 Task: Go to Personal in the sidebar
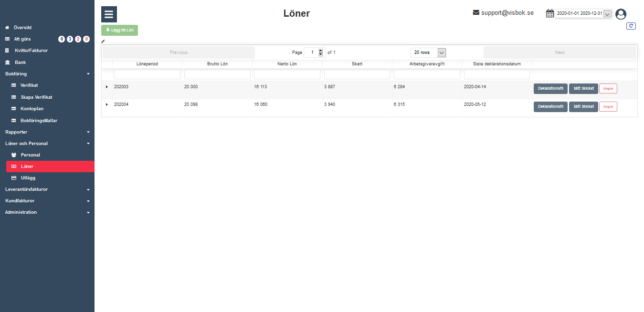(x=30, y=155)
